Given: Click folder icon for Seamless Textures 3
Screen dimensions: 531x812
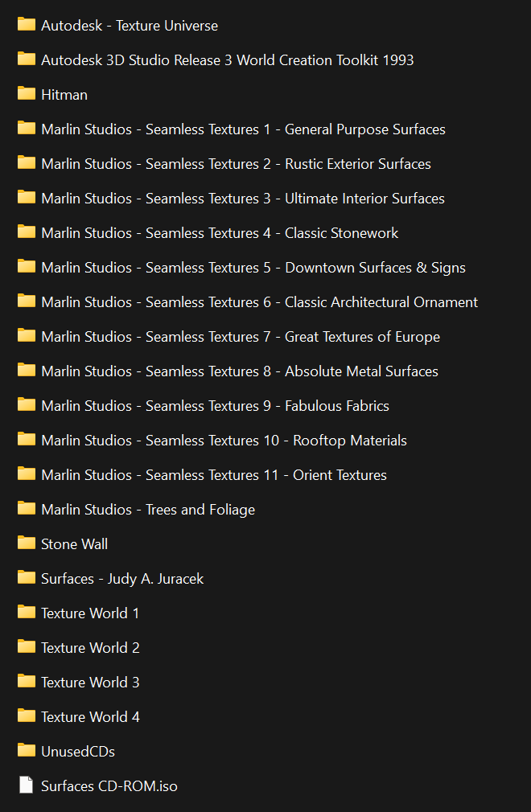Looking at the screenshot, I should click(27, 197).
